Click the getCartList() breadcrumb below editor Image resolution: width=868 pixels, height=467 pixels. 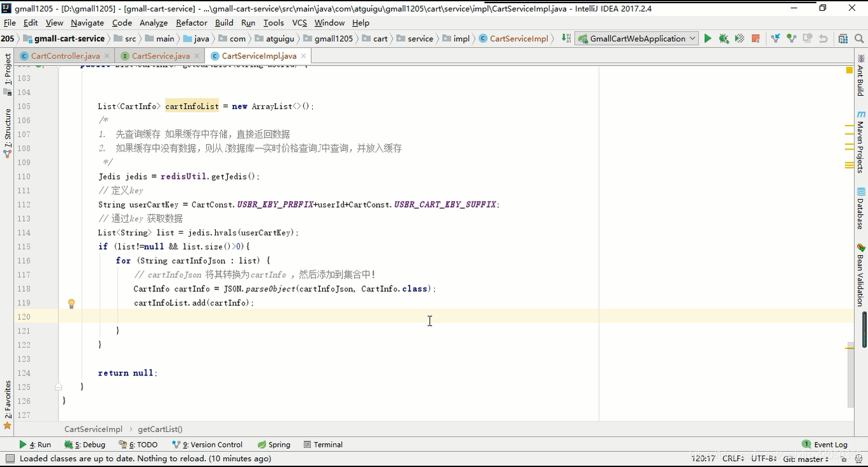pos(160,430)
